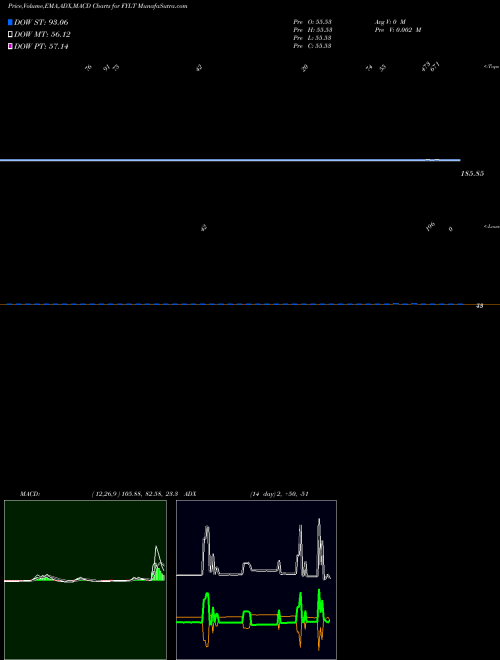Click the blue DOW ST legend swatch
Viewport: 500px width, 660px height.
pos(10,22)
